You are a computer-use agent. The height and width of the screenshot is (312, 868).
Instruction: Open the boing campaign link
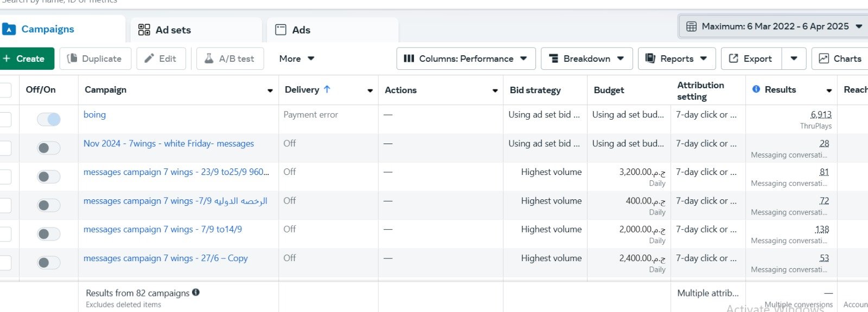click(x=94, y=115)
